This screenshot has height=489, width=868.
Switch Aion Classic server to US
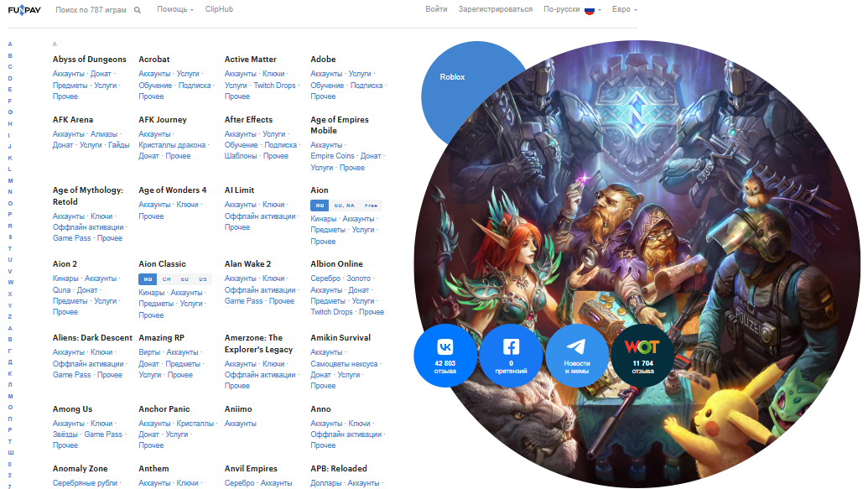tap(203, 278)
